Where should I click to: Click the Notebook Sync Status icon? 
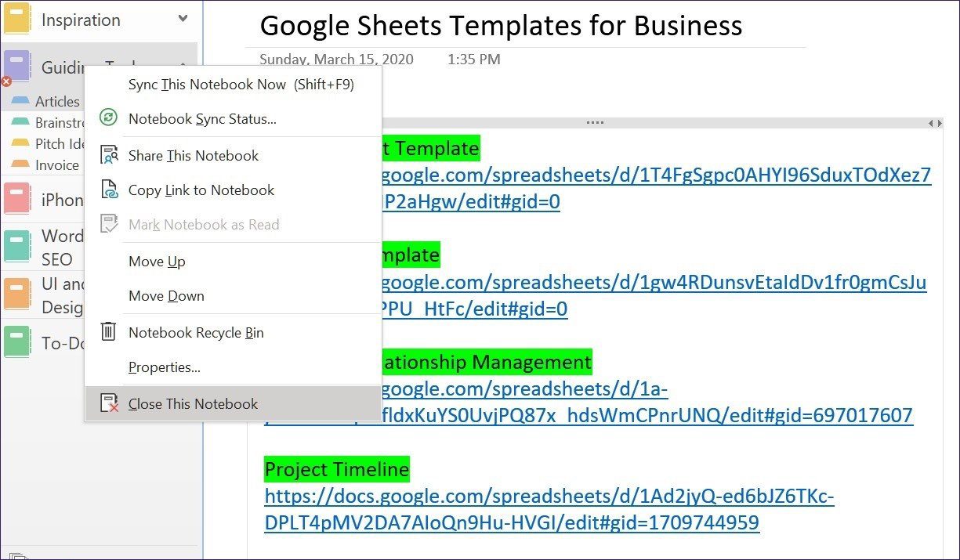(x=109, y=118)
